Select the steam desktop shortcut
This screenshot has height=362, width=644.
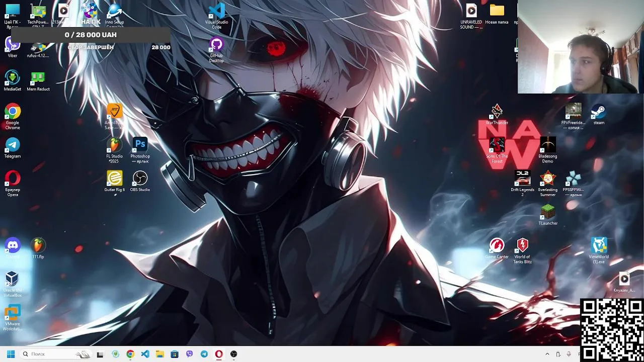pyautogui.click(x=599, y=114)
